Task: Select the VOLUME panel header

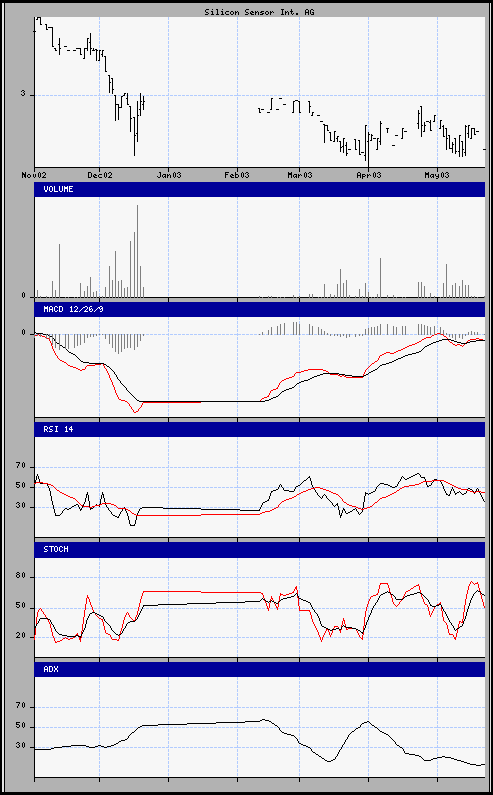Action: 260,190
